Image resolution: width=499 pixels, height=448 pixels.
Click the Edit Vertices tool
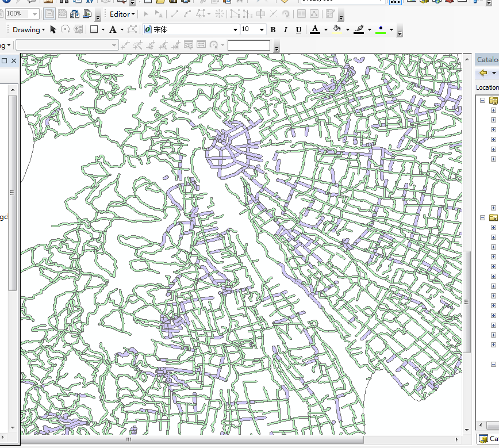coord(133,29)
